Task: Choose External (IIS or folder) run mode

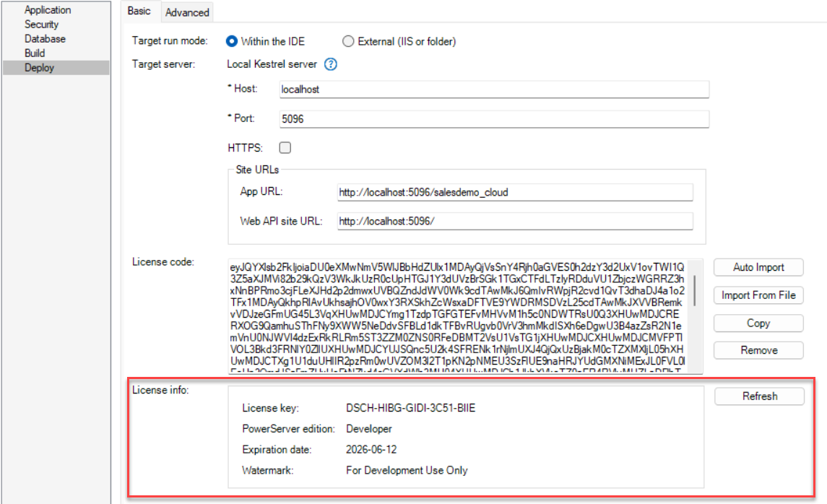Action: click(349, 41)
